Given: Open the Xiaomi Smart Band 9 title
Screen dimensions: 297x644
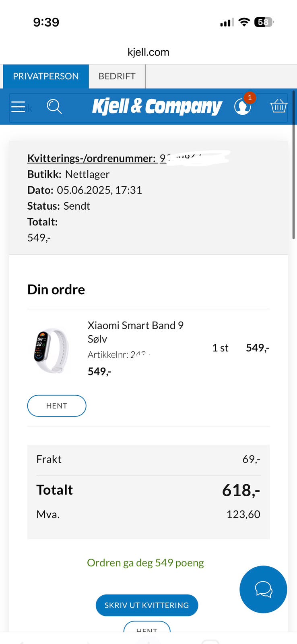Looking at the screenshot, I should point(136,325).
